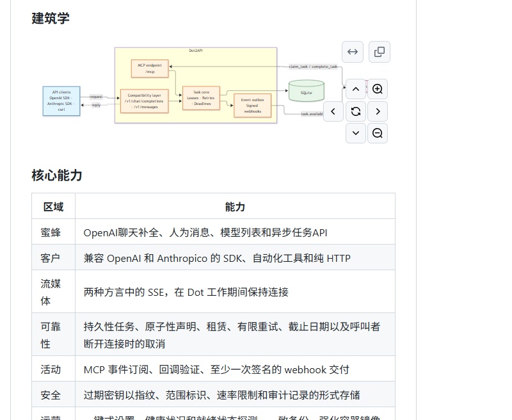Click the 持久性任务 capability description
Image resolution: width=512 pixels, height=420 pixels.
click(x=232, y=335)
